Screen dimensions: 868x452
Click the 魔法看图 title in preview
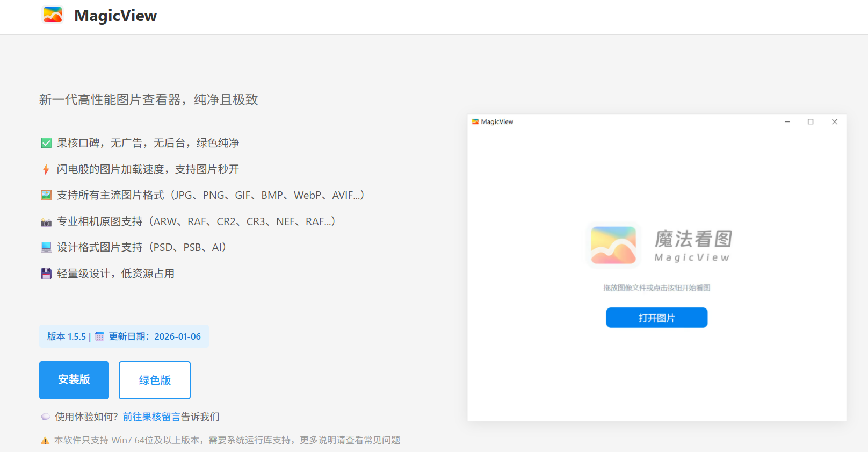coord(693,239)
